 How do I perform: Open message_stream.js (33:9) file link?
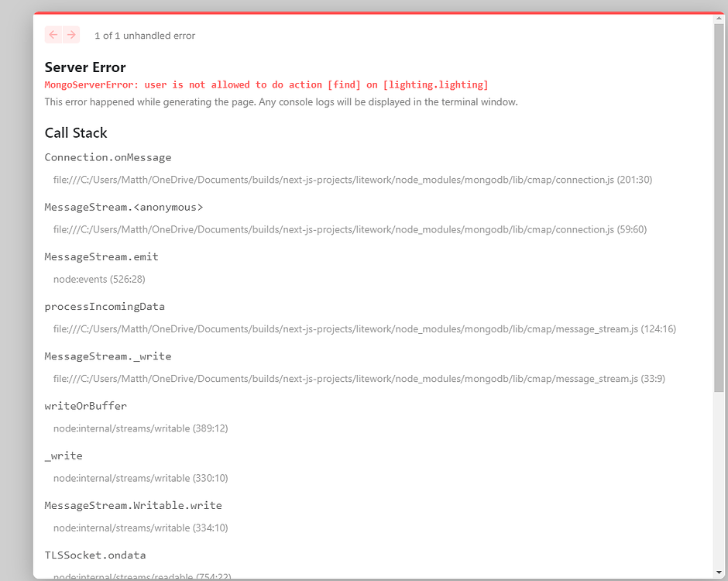359,379
